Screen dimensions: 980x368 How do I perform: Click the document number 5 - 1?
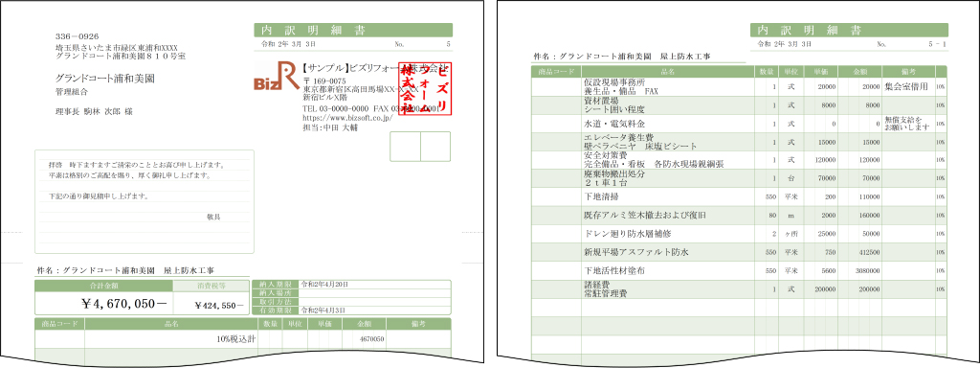tap(938, 44)
